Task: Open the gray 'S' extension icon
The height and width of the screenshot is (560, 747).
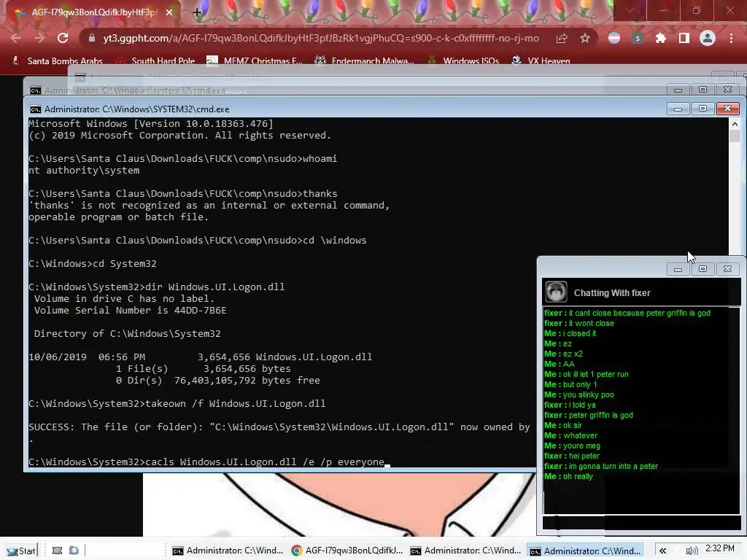Action: [638, 38]
